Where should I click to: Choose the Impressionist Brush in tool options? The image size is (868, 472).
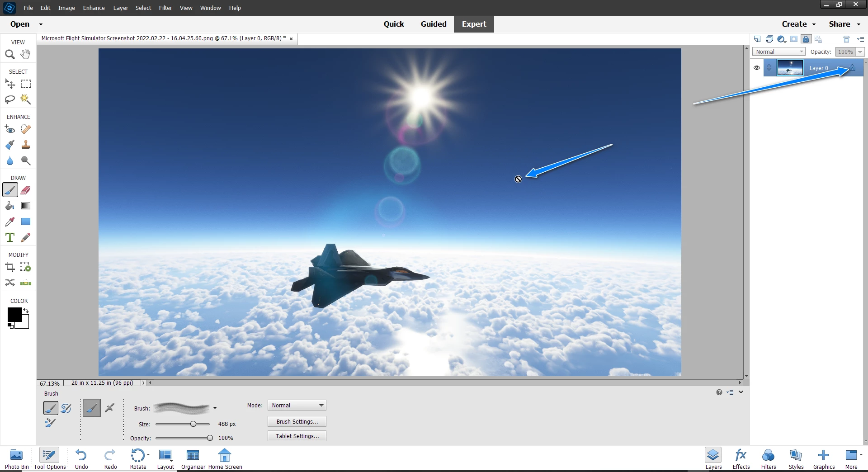(66, 408)
